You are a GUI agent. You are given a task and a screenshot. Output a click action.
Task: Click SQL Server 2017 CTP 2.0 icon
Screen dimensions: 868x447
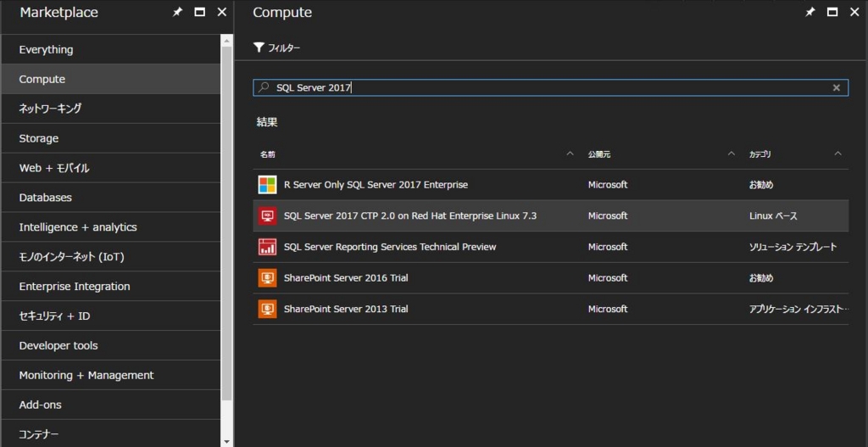coord(267,215)
